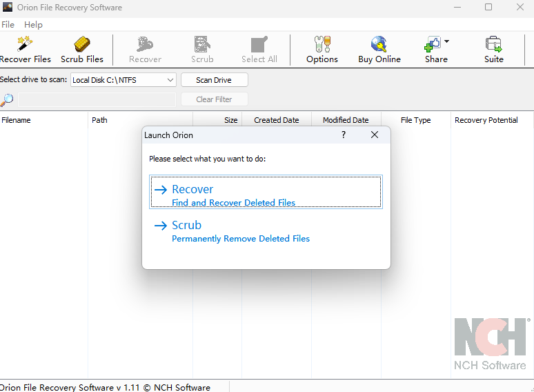Maximize the Orion window
The image size is (534, 392).
tap(488, 7)
